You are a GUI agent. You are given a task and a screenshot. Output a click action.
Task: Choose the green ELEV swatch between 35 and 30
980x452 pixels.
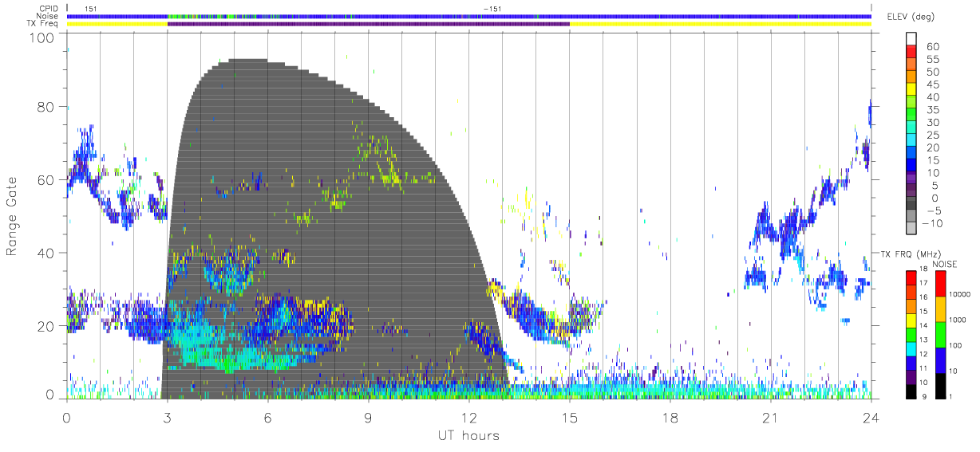click(911, 114)
